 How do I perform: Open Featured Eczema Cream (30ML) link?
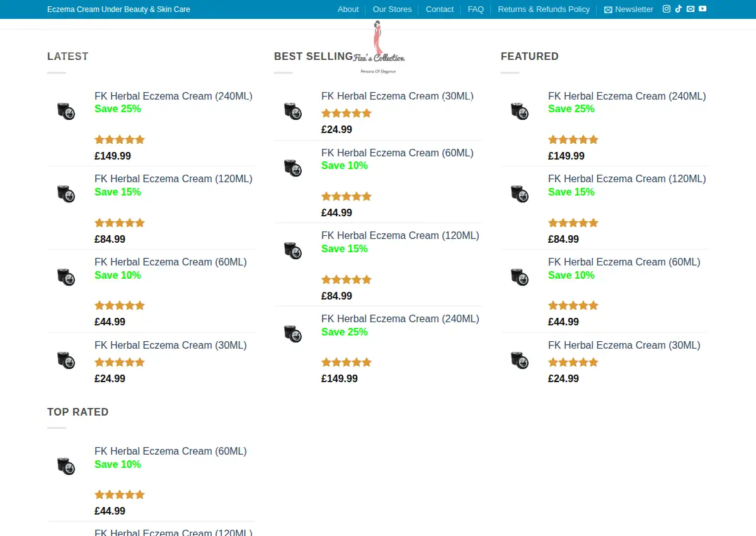coord(624,346)
